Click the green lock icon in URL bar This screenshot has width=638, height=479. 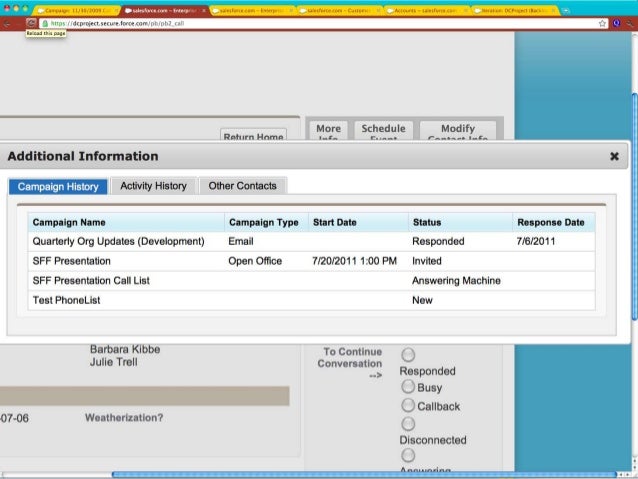[45, 22]
